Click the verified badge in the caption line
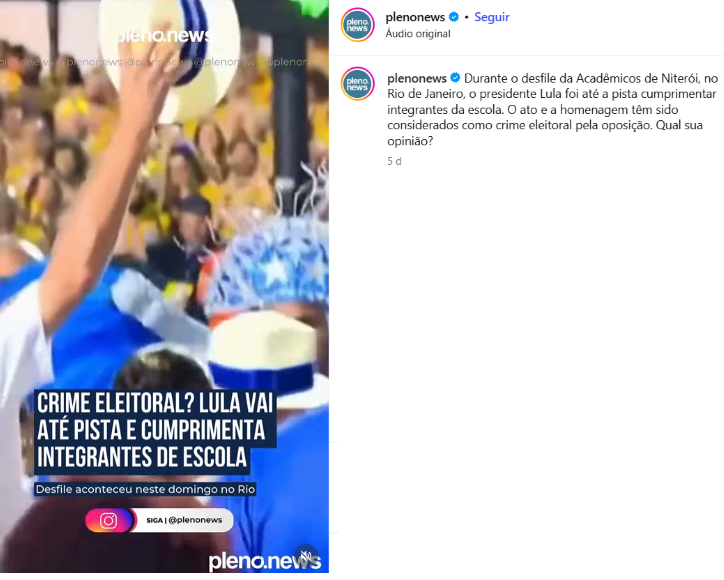Image resolution: width=724 pixels, height=580 pixels. 455,78
